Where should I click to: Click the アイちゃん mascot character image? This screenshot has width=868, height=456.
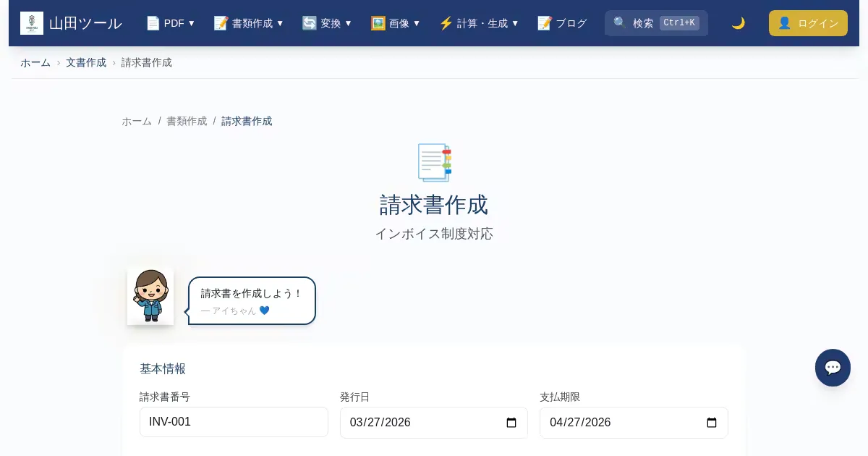pos(150,296)
